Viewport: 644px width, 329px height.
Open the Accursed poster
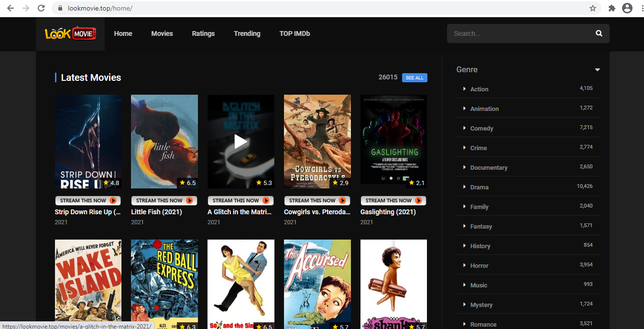(317, 284)
